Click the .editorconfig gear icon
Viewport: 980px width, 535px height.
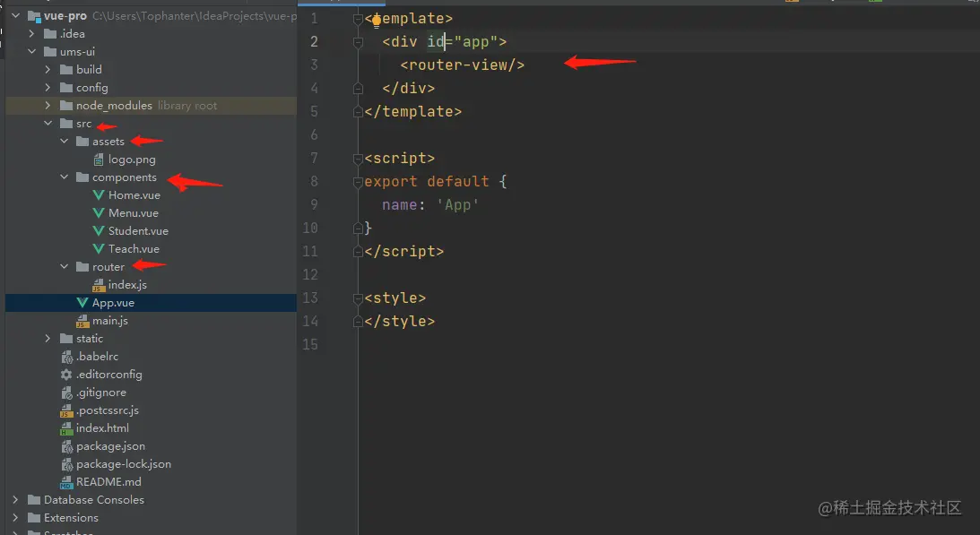click(x=66, y=375)
